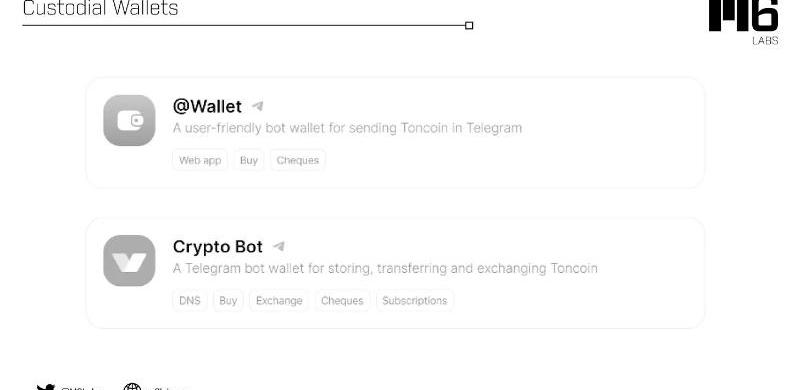
Task: Select the Cheques tag under Crypto Bot
Action: [x=342, y=301]
